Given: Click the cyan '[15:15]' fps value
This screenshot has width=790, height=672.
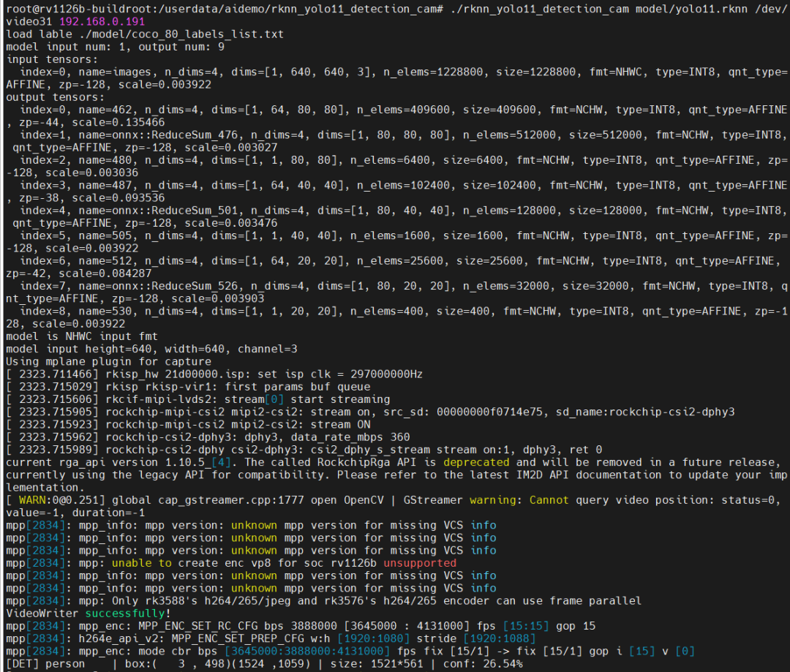Looking at the screenshot, I should [x=525, y=626].
